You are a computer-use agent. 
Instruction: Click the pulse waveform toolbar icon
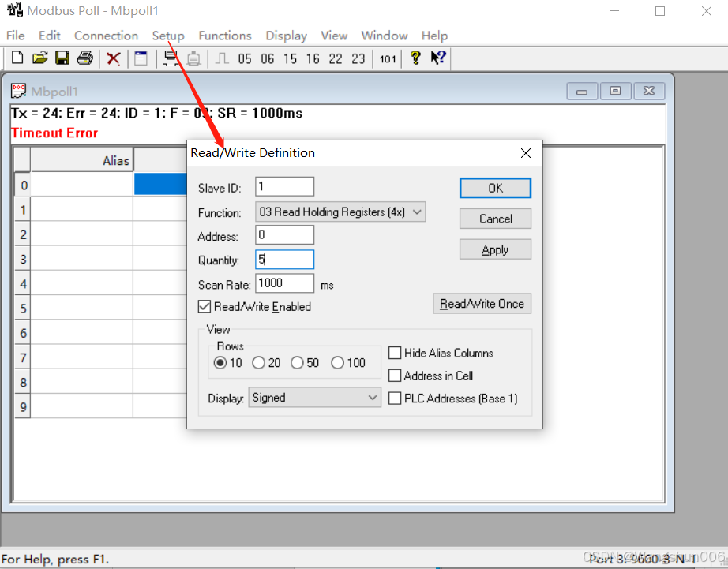click(222, 58)
